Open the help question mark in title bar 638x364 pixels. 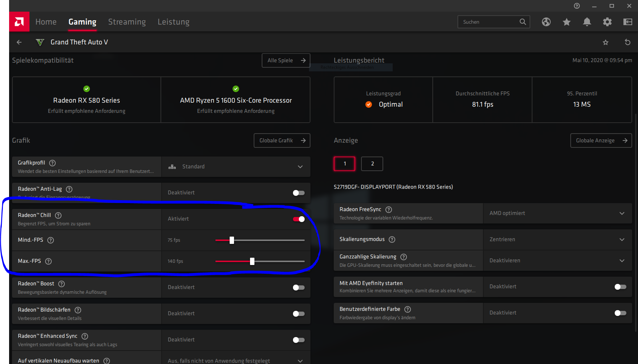pyautogui.click(x=576, y=6)
